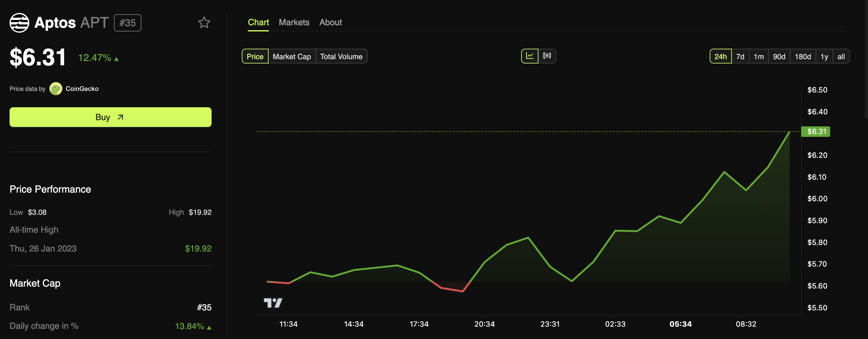Click the #35 rank badge

pos(128,22)
